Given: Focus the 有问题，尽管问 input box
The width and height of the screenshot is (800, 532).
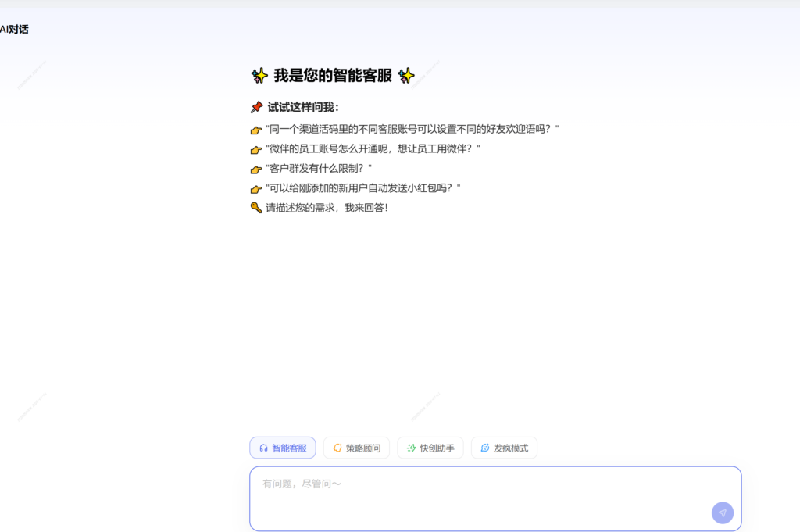Looking at the screenshot, I should [x=495, y=499].
